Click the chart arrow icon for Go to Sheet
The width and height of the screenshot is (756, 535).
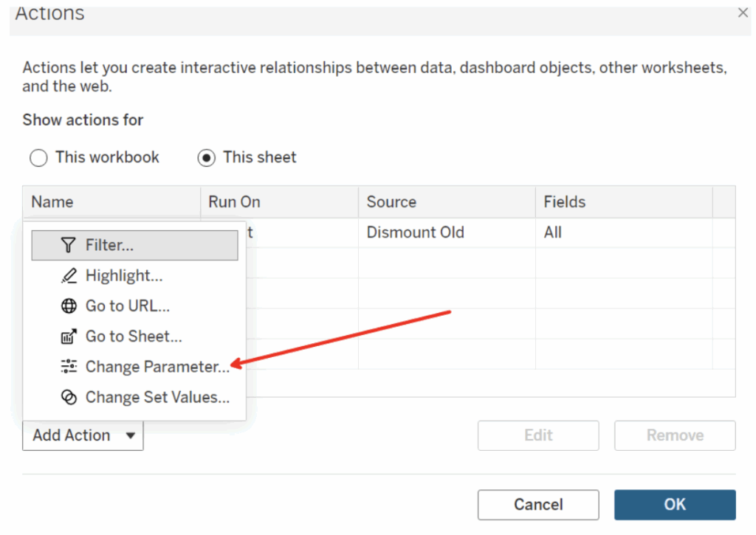[69, 336]
